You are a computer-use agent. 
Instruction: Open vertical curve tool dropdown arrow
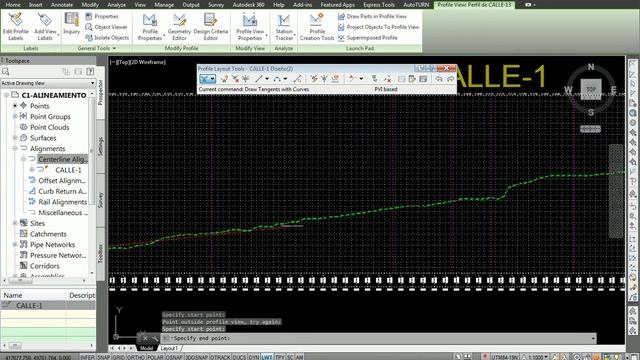[285, 79]
